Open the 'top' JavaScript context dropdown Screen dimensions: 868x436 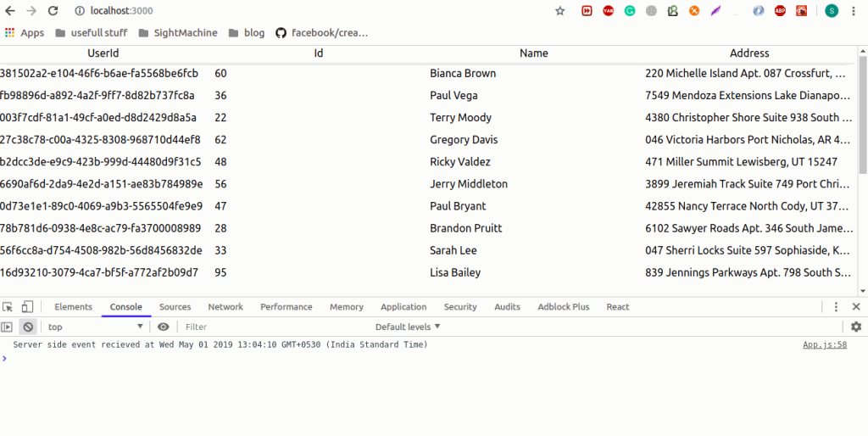(96, 327)
